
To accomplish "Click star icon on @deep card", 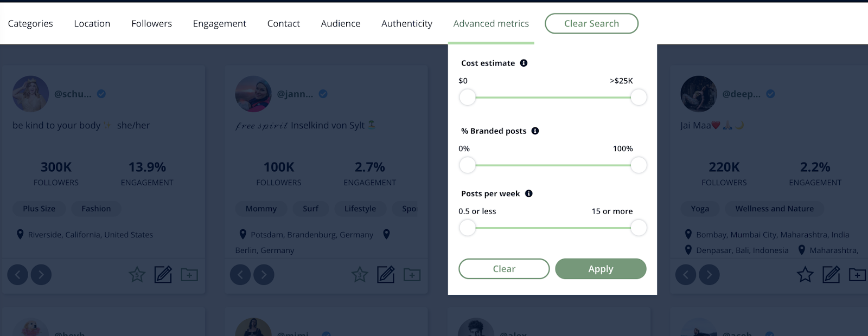I will pos(805,275).
